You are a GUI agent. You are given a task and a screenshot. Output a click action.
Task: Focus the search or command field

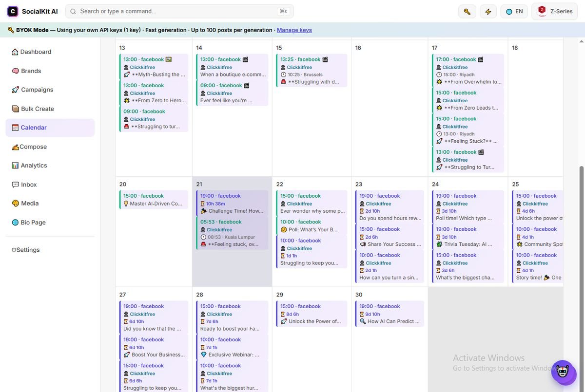coord(179,11)
